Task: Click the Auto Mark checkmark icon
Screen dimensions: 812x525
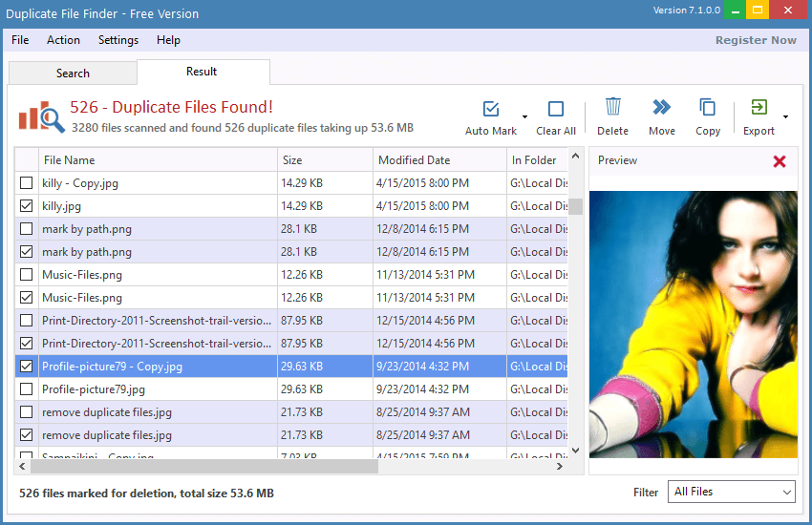Action: [491, 109]
